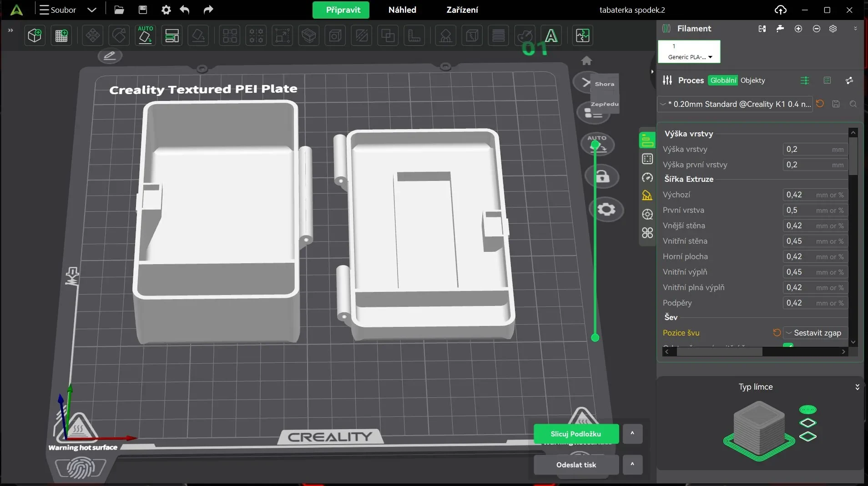Select the Rotate tool in top toolbar

coord(119,35)
